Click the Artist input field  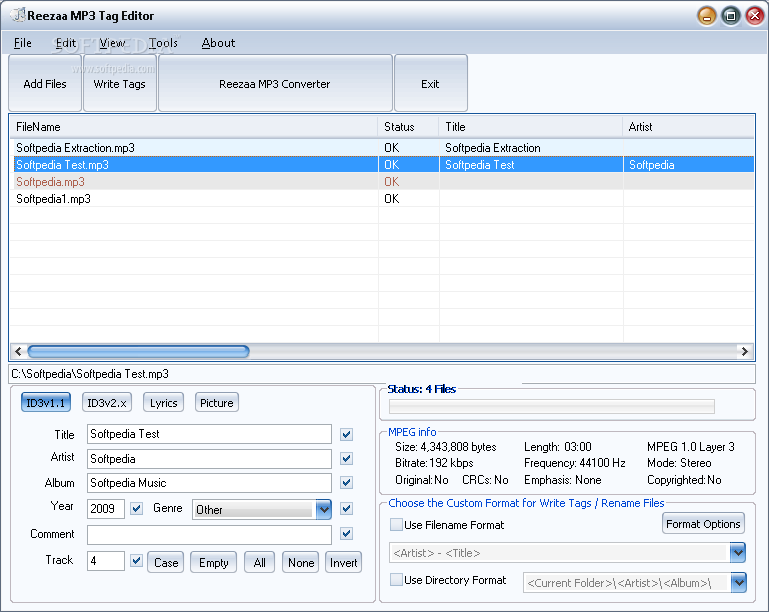pos(209,459)
